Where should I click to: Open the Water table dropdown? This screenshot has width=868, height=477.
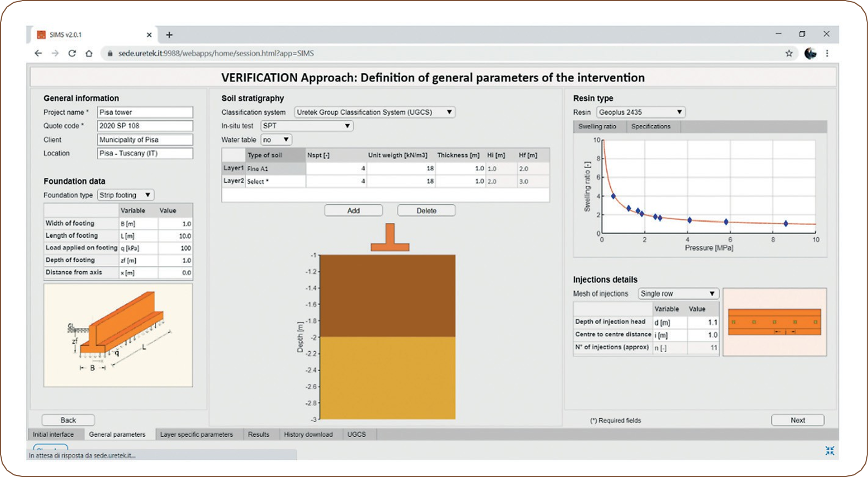pyautogui.click(x=276, y=140)
